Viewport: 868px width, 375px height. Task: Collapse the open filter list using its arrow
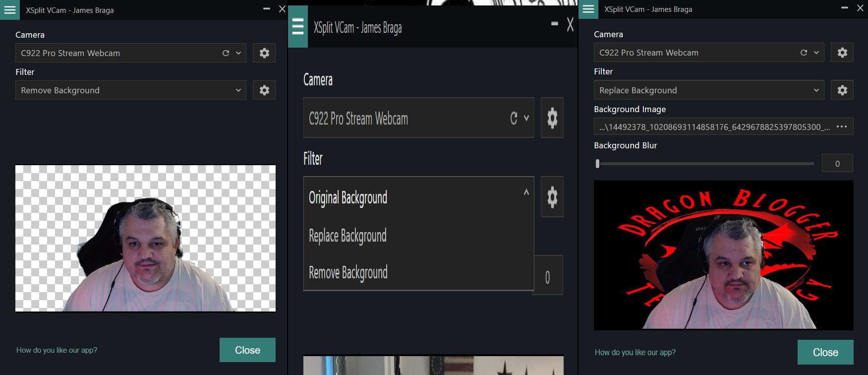coord(526,192)
